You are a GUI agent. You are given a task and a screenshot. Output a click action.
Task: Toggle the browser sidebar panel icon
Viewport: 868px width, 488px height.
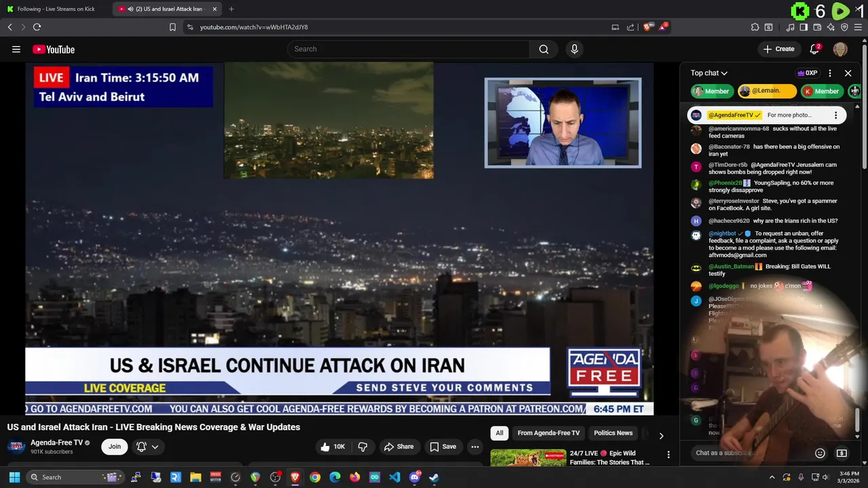click(804, 27)
